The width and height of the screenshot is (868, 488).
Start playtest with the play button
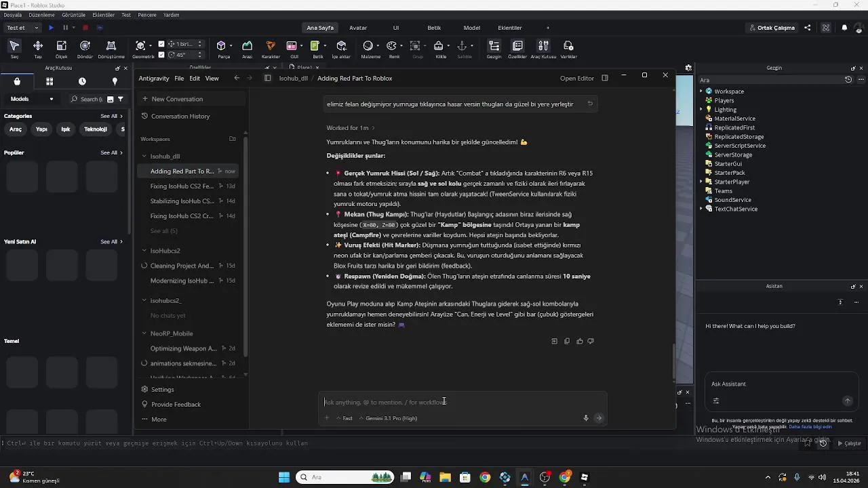51,28
